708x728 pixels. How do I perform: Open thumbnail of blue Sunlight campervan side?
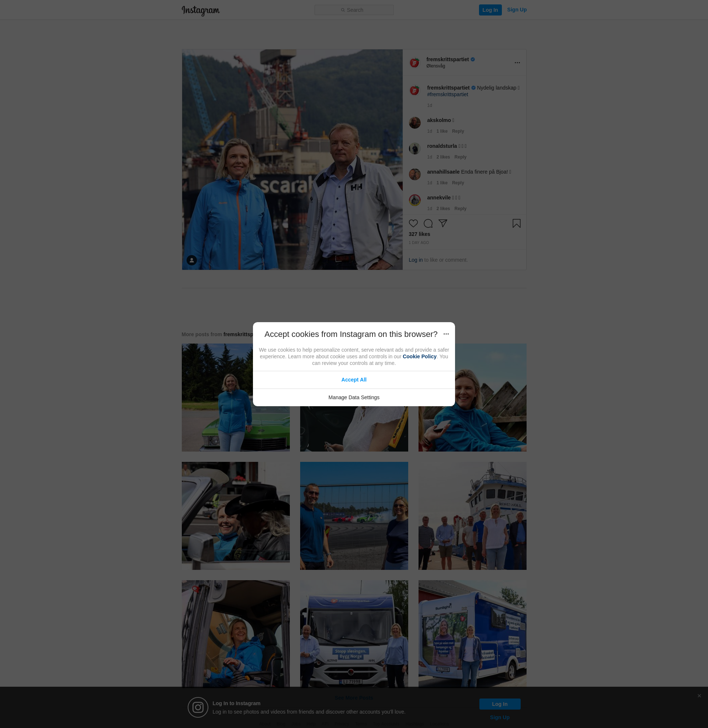[x=472, y=634]
